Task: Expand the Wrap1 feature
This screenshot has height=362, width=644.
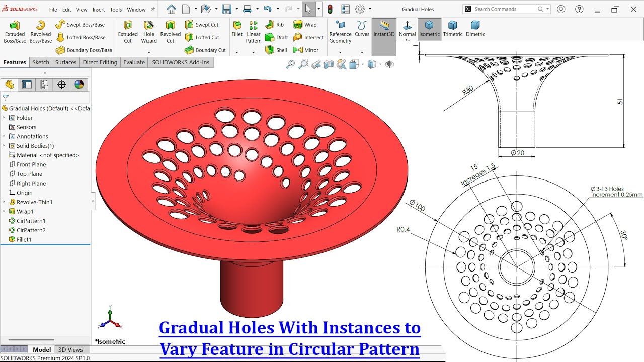Action: tap(4, 212)
